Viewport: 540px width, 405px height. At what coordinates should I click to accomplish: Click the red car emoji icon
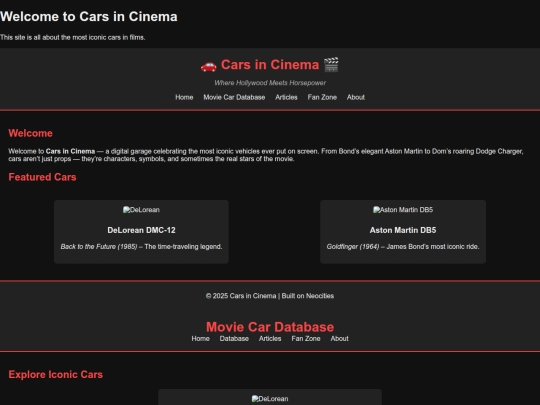[209, 65]
